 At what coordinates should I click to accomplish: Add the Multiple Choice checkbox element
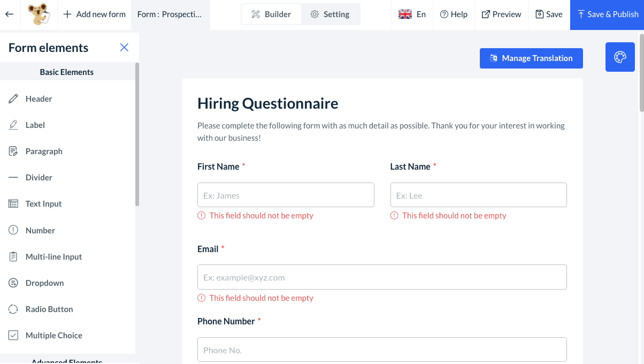13,336
